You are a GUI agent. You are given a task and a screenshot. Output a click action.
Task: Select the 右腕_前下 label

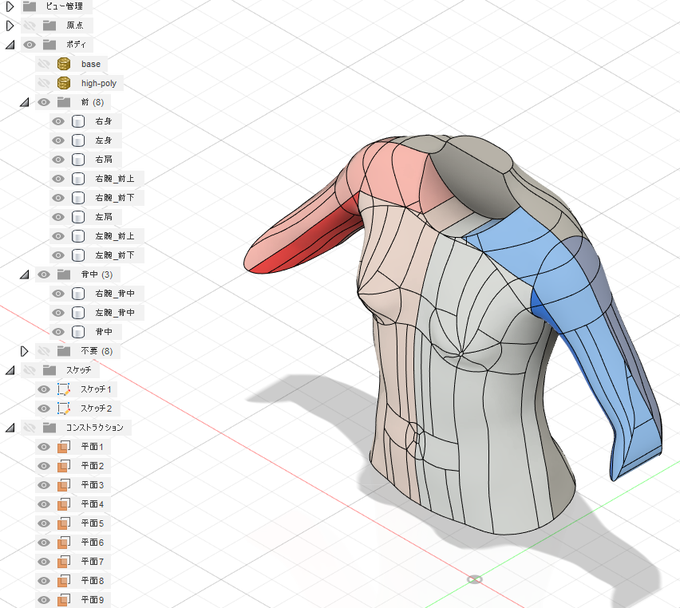[x=115, y=198]
